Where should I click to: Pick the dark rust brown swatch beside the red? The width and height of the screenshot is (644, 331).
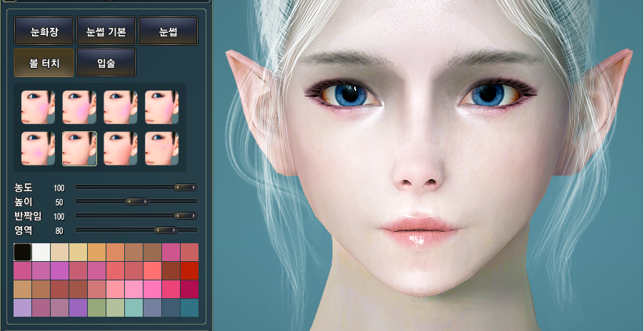point(171,270)
